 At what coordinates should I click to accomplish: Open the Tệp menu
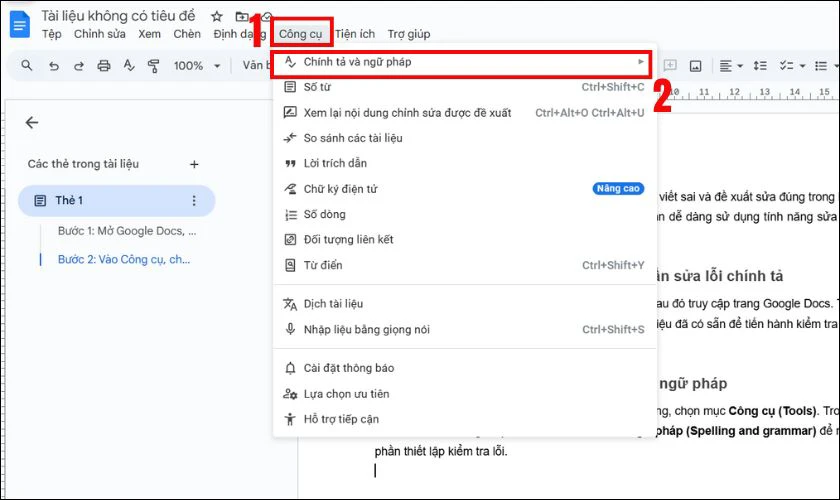[52, 34]
